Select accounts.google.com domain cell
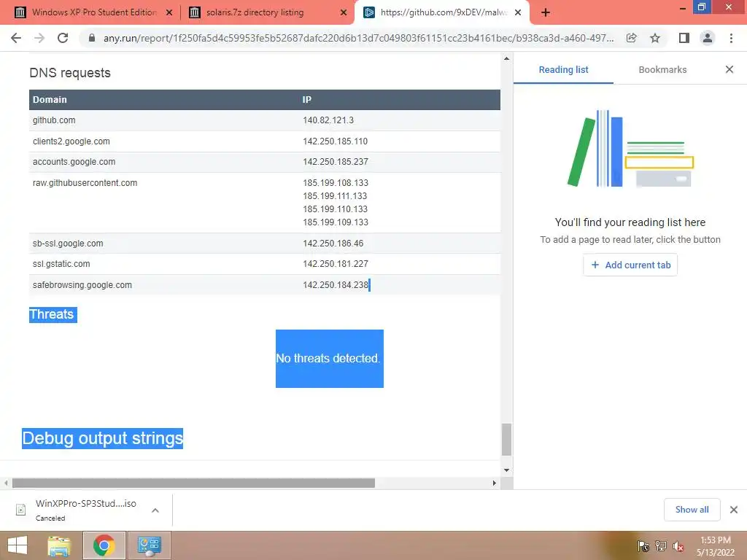The height and width of the screenshot is (560, 747). coord(74,161)
